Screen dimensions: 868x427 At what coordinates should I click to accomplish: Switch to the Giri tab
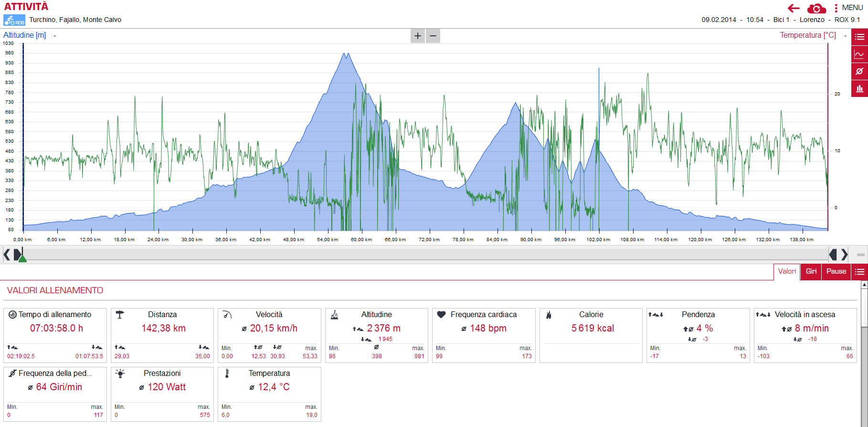pos(811,271)
